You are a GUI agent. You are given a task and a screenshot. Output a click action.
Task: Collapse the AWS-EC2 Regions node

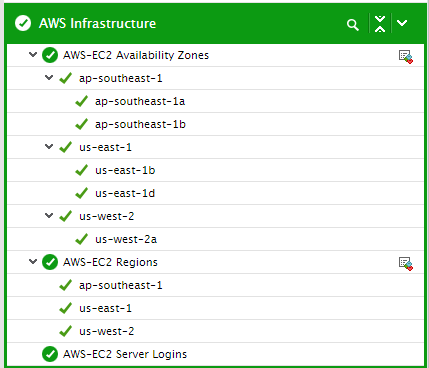pyautogui.click(x=33, y=261)
